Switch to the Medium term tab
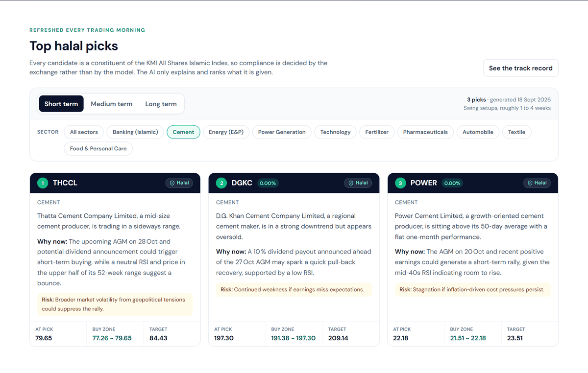 (111, 104)
